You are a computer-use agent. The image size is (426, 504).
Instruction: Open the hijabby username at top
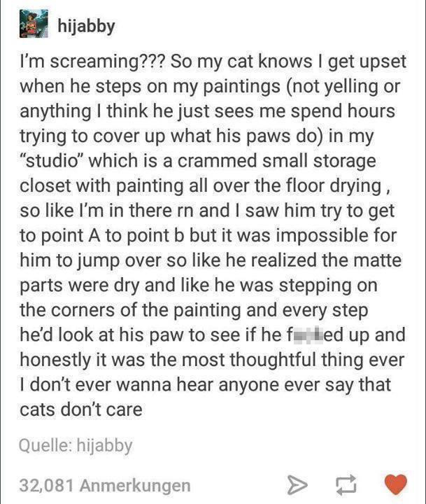(x=86, y=27)
